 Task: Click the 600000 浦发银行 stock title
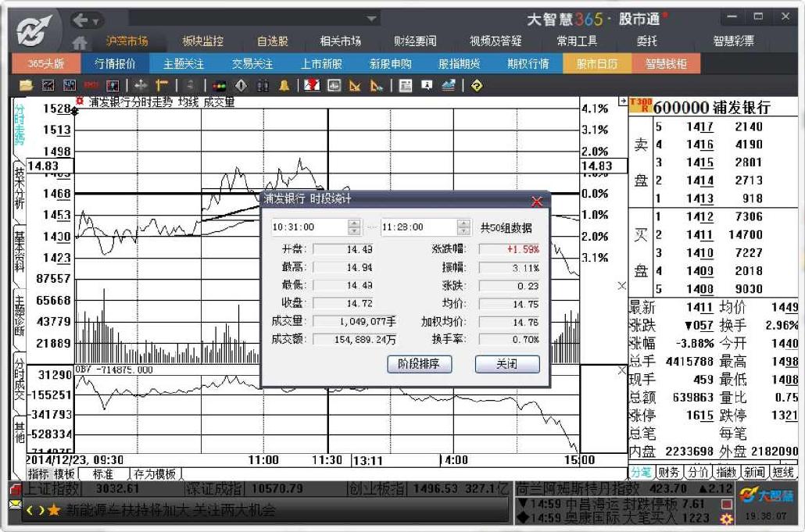click(x=712, y=107)
